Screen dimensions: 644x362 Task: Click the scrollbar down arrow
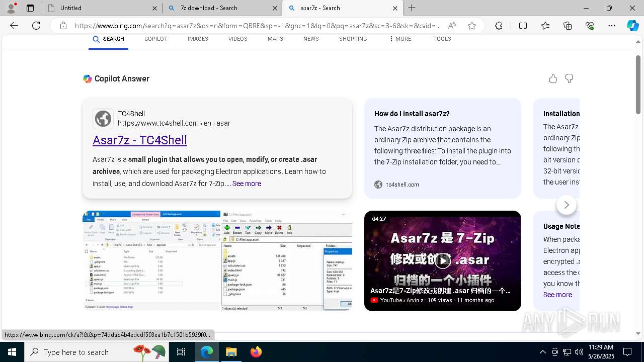pos(638,333)
